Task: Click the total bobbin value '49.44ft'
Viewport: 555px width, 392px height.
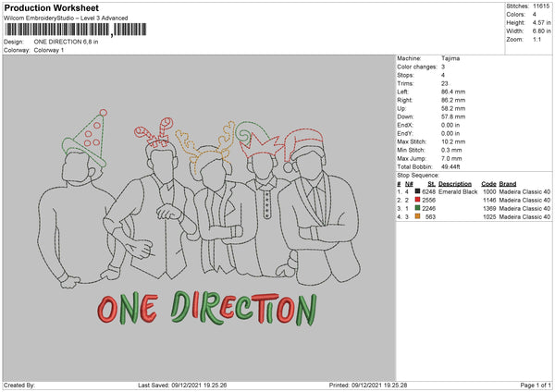Action: (x=450, y=167)
